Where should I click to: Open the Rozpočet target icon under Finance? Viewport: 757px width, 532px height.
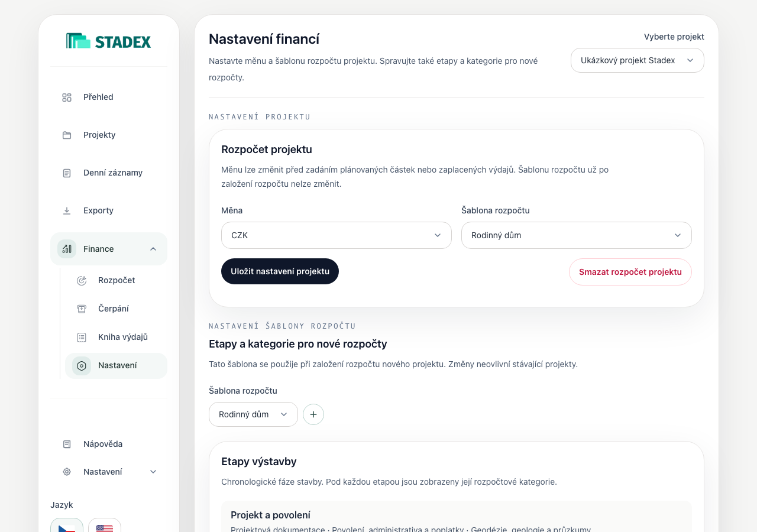tap(82, 281)
